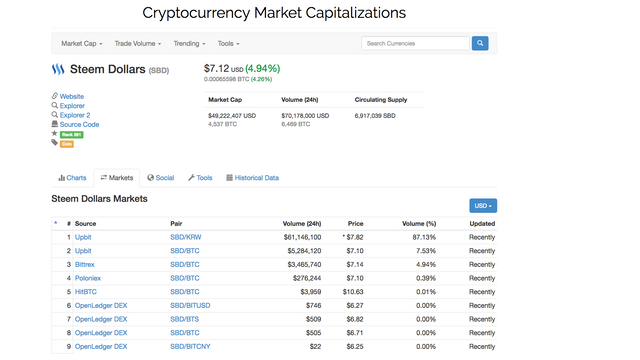The width and height of the screenshot is (640, 360).
Task: Open the Explorer 2 link
Action: tap(75, 115)
